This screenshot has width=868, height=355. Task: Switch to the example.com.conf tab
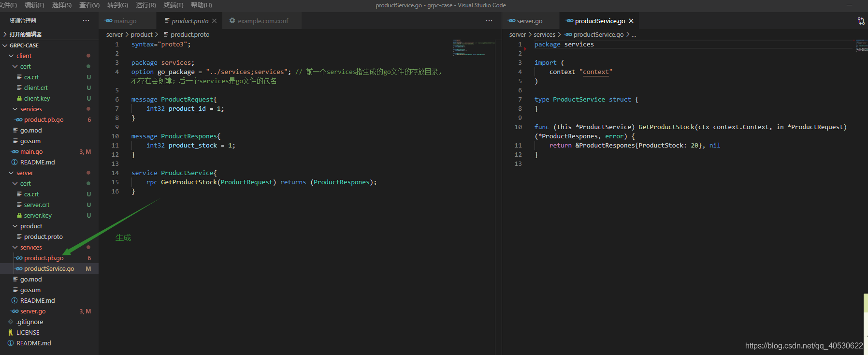click(x=263, y=21)
